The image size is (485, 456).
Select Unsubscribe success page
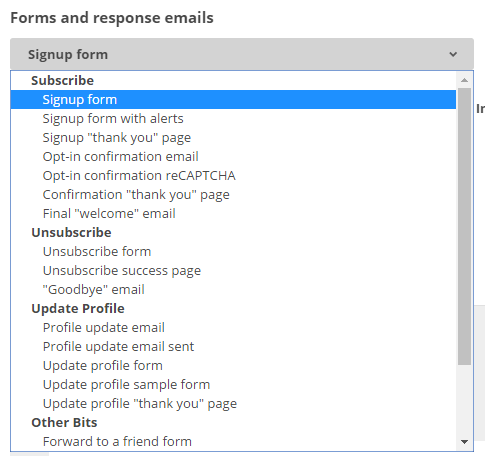(x=233, y=270)
